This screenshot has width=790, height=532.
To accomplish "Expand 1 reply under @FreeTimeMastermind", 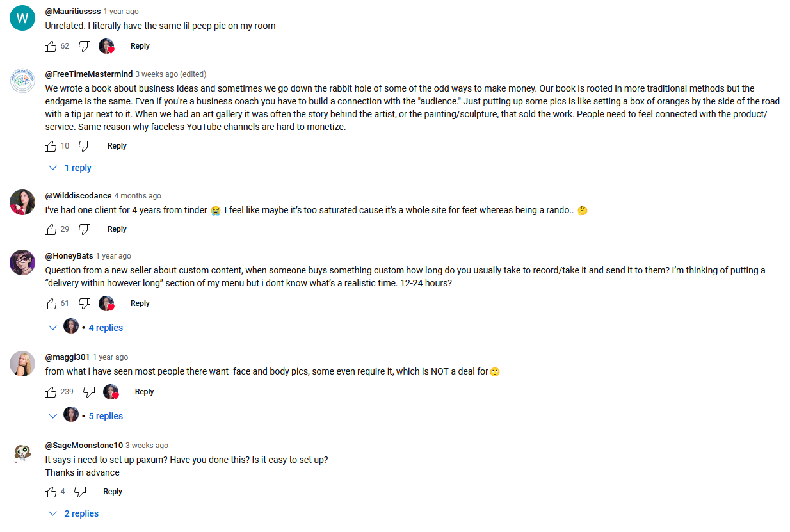I will click(71, 168).
